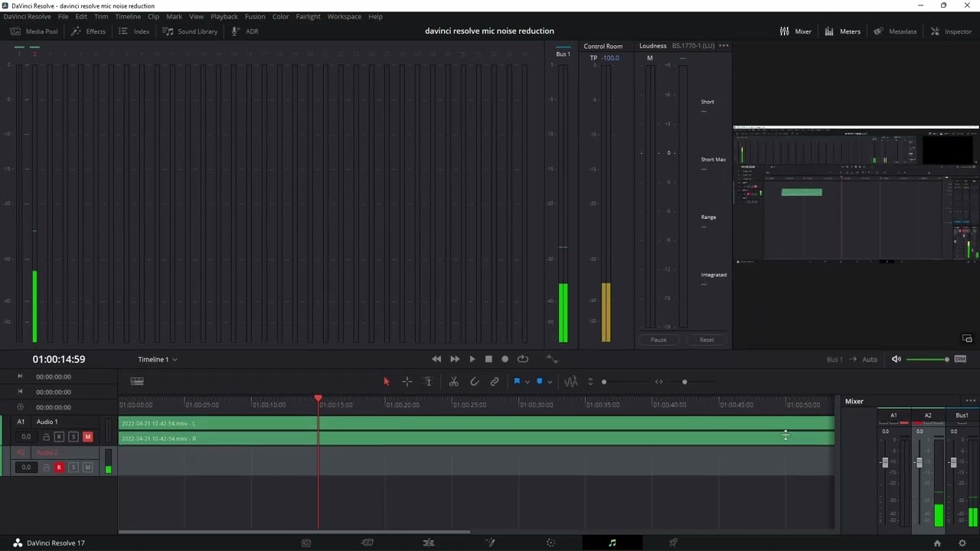Toggle lock icon on Audio 2 track
980x551 pixels.
(46, 467)
